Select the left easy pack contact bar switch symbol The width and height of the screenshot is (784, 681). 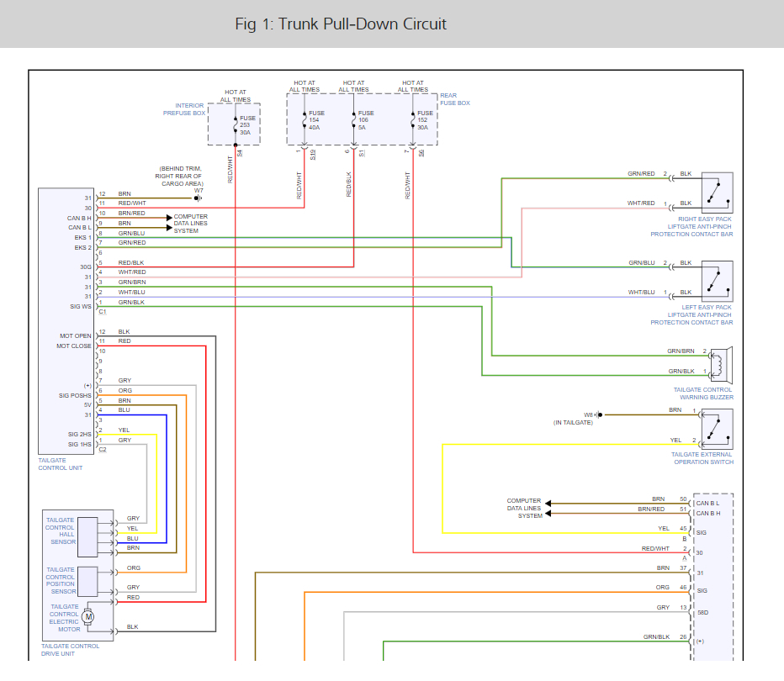pos(717,282)
